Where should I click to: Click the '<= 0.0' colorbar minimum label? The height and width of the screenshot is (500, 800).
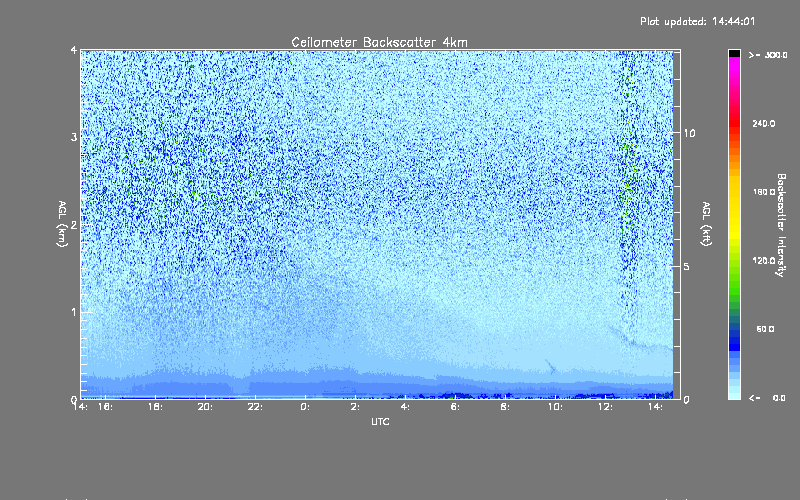pos(767,398)
